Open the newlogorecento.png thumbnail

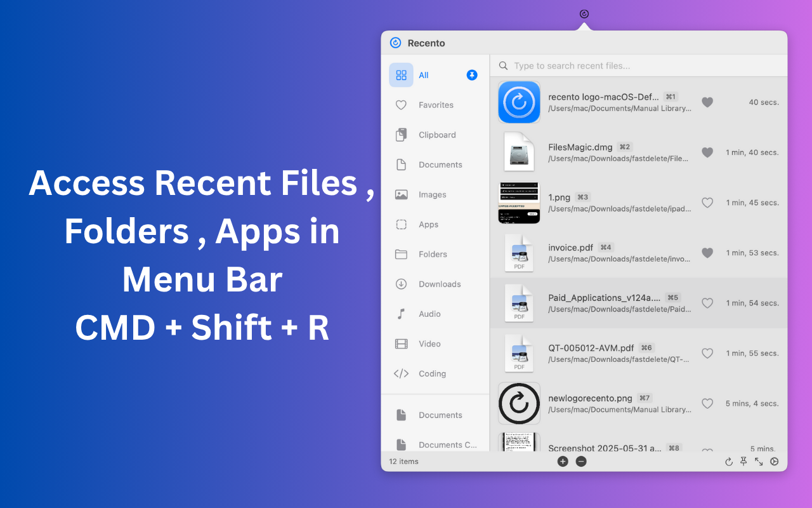point(519,403)
